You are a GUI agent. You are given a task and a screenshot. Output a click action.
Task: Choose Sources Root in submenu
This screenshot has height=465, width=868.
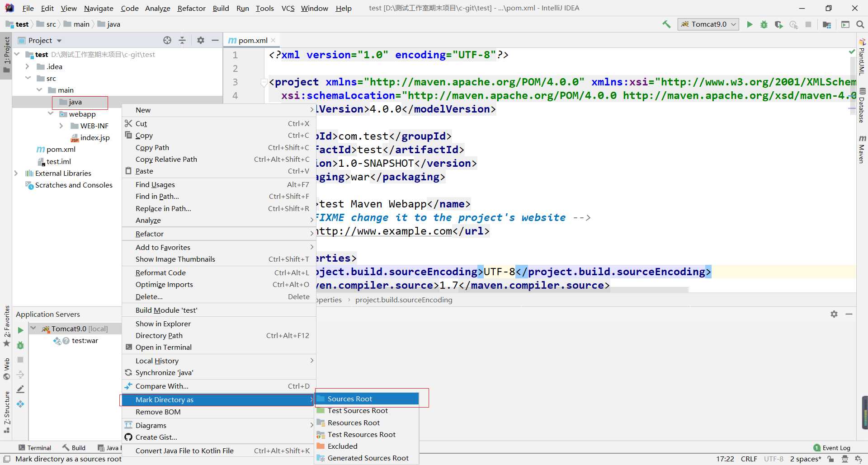point(367,399)
